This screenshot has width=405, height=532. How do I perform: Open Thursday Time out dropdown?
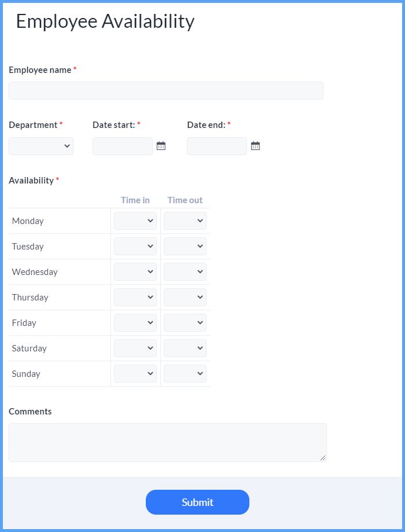185,297
